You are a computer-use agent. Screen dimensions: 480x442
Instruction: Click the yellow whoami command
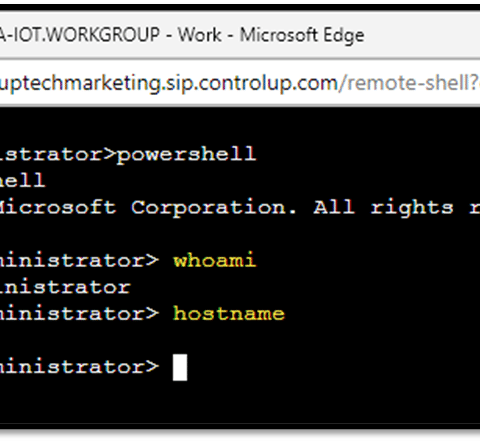coord(214,260)
